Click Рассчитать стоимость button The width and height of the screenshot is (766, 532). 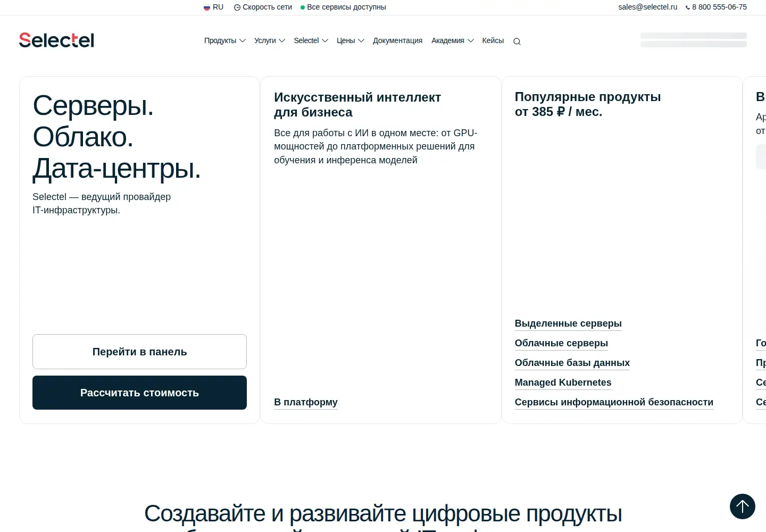[139, 393]
